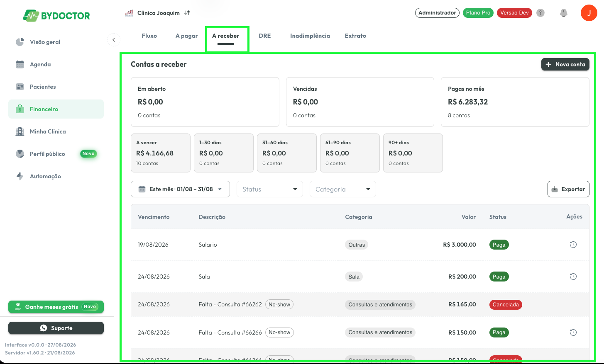Click the Versão Dev badge
The image size is (604, 364).
(514, 13)
